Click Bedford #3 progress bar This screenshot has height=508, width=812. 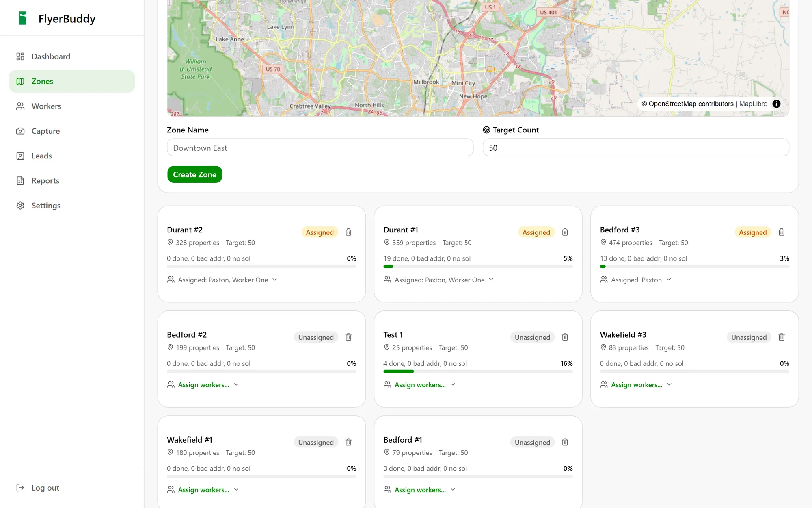pos(695,267)
